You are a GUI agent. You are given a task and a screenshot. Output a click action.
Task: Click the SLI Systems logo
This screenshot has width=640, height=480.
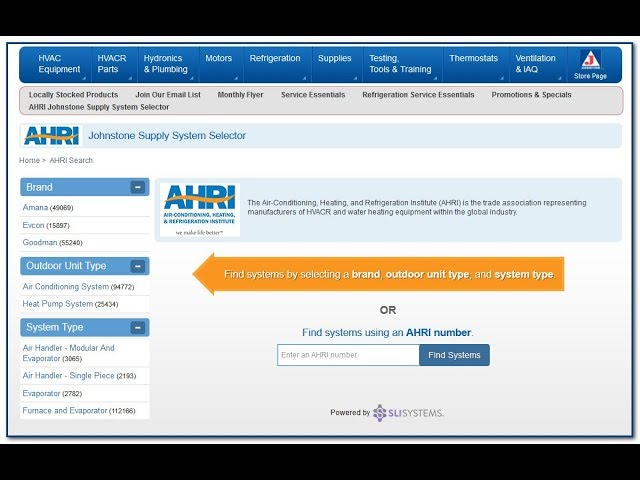point(408,413)
